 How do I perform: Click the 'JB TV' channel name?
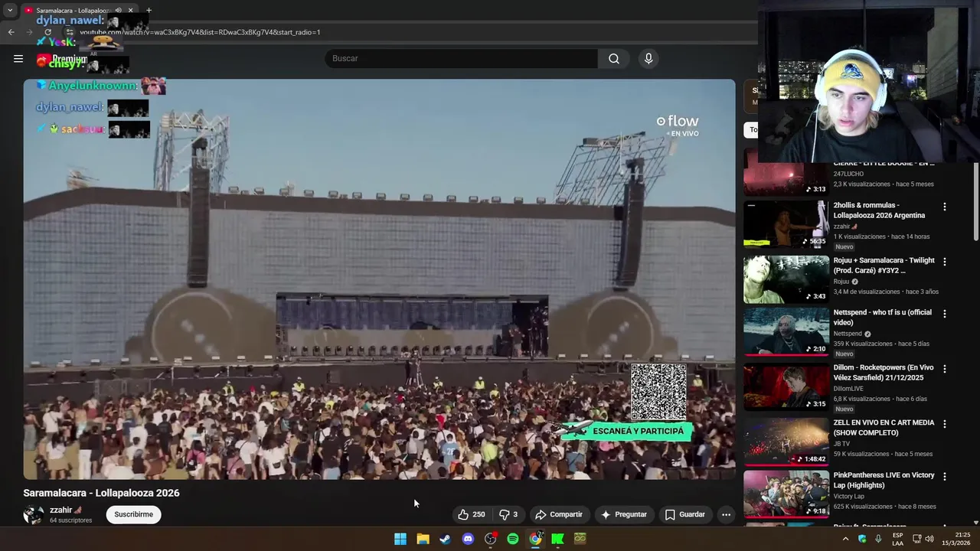[x=841, y=444]
